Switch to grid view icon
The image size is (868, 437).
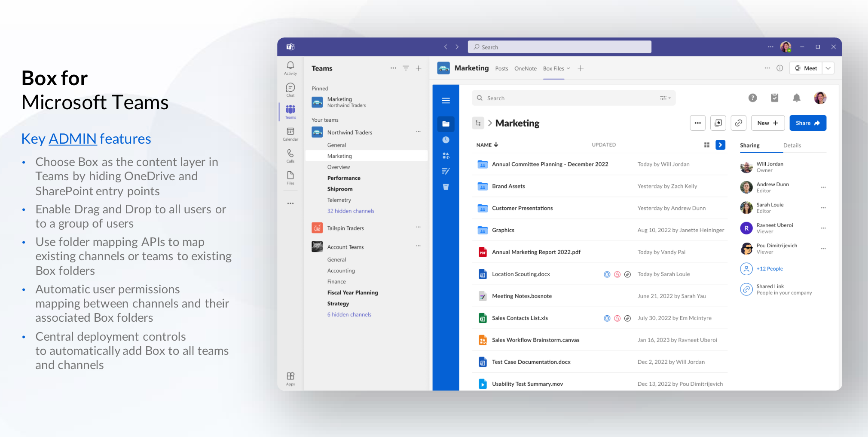(707, 145)
